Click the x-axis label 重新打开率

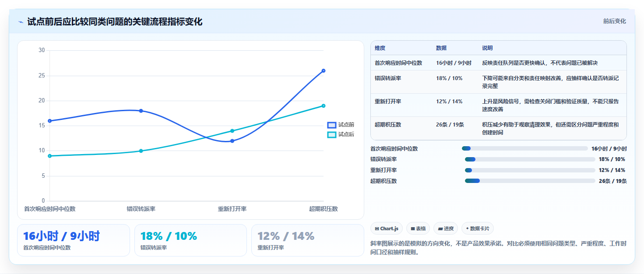(x=232, y=209)
